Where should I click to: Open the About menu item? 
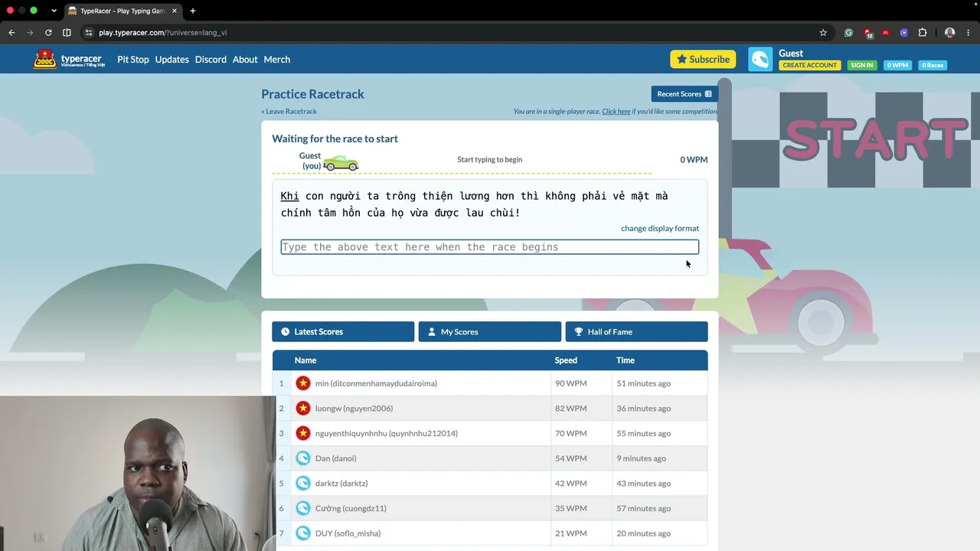pyautogui.click(x=245, y=60)
